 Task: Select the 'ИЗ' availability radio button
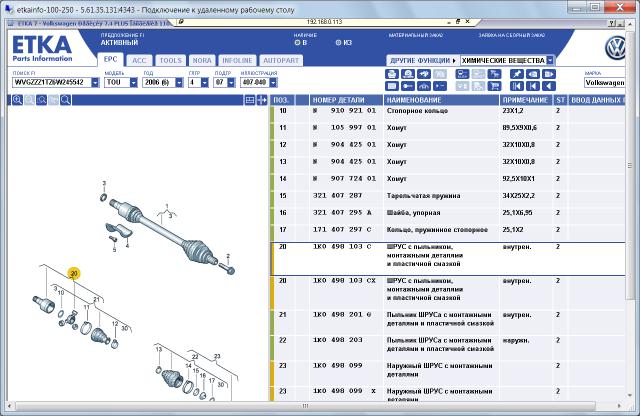338,42
